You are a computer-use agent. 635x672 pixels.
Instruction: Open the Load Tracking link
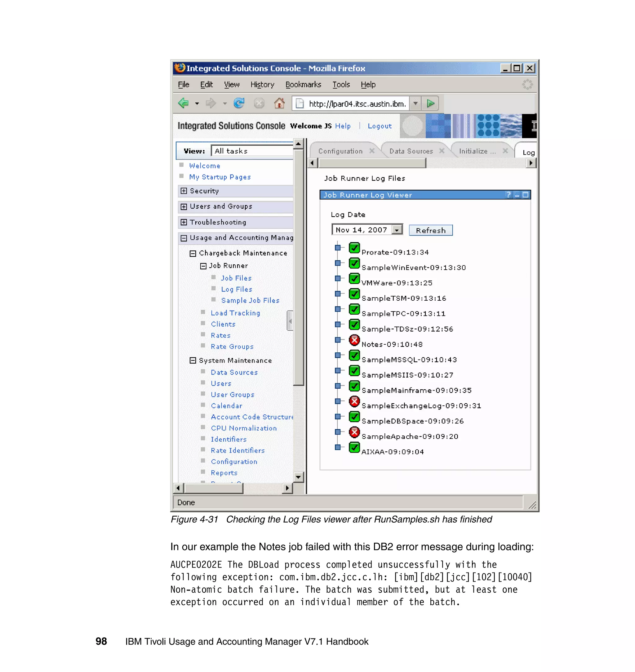[x=235, y=313]
